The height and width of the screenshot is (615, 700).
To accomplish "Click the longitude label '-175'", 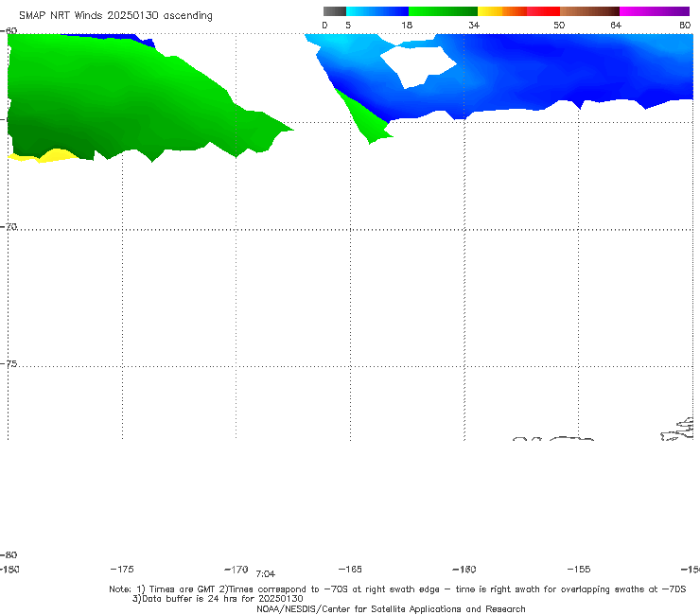I will (x=122, y=569).
